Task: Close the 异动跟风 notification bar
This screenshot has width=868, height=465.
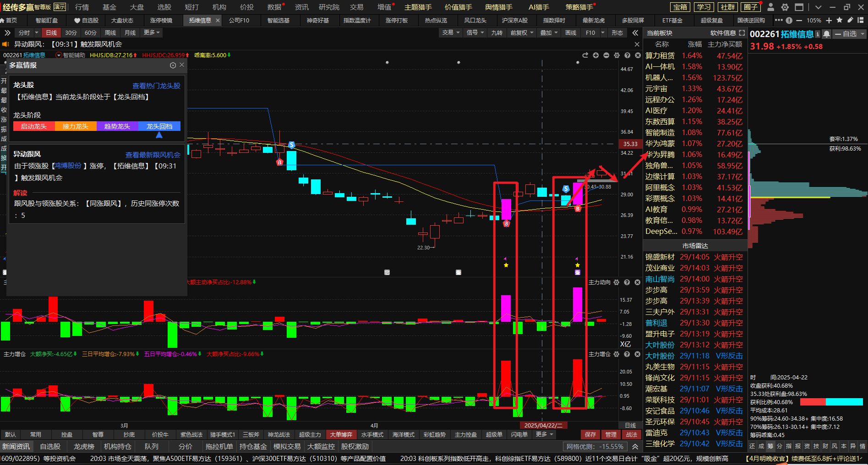Action: pyautogui.click(x=637, y=44)
